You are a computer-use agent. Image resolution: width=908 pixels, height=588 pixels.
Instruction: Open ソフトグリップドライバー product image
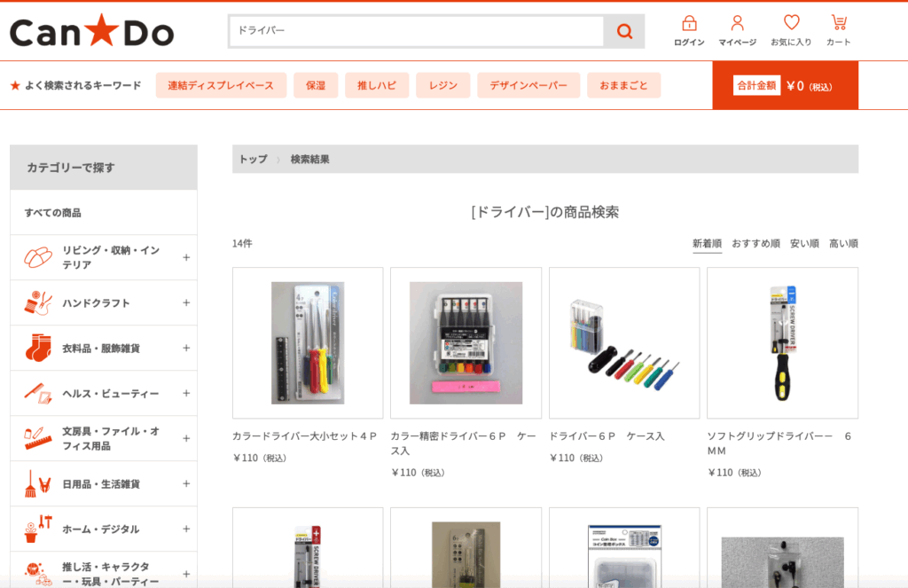(782, 343)
